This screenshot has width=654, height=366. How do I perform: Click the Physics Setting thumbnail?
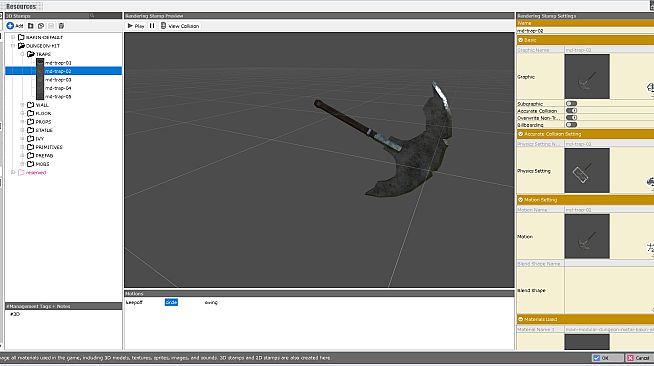587,170
